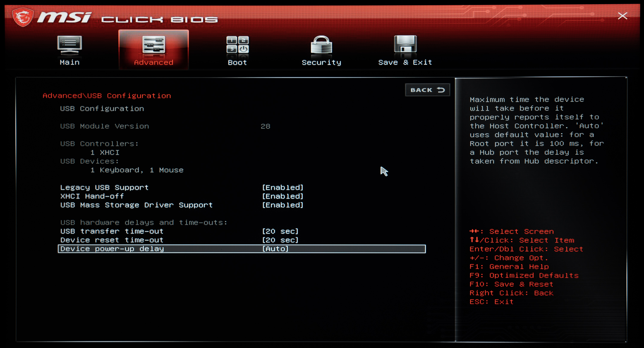The width and height of the screenshot is (644, 348).
Task: Toggle USB Mass Storage Driver Support value
Action: tap(283, 205)
